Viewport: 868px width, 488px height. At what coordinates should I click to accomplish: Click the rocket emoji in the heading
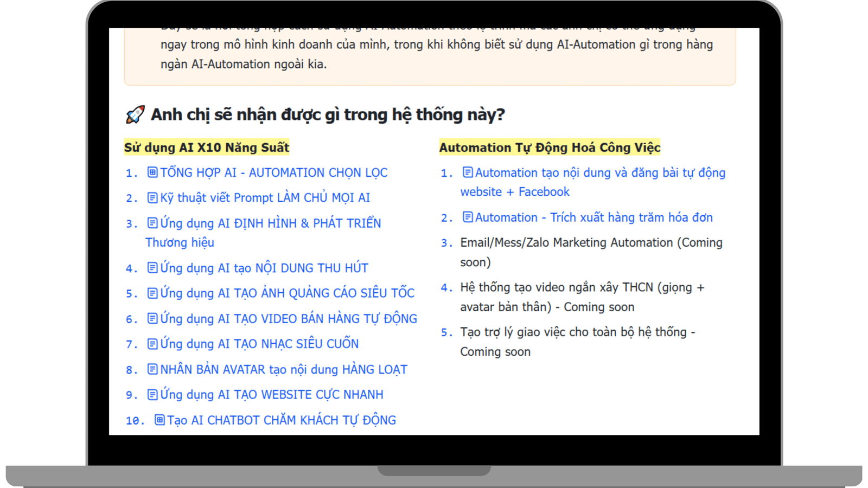click(135, 114)
